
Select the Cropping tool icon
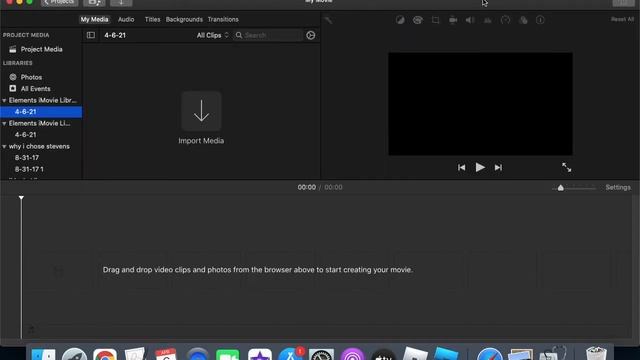click(436, 20)
